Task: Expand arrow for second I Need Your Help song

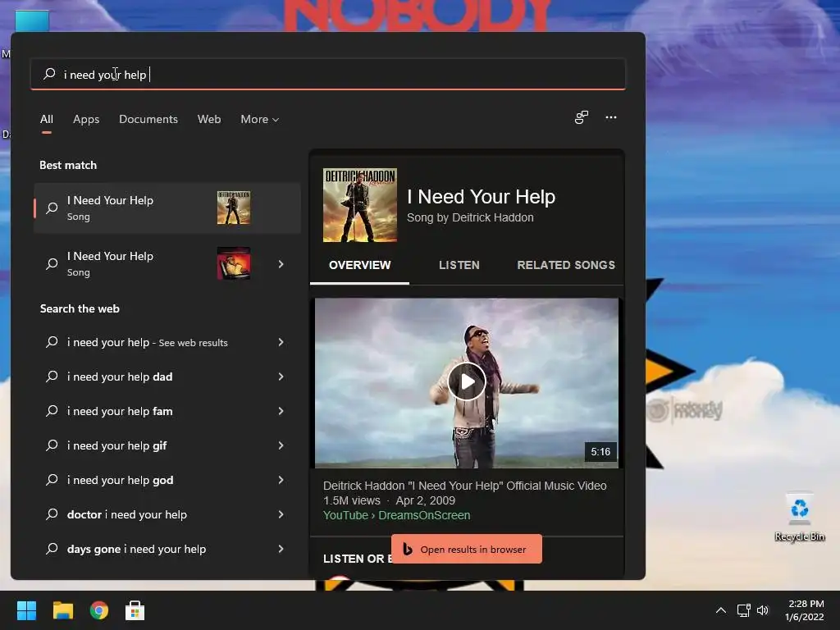Action: [x=281, y=264]
